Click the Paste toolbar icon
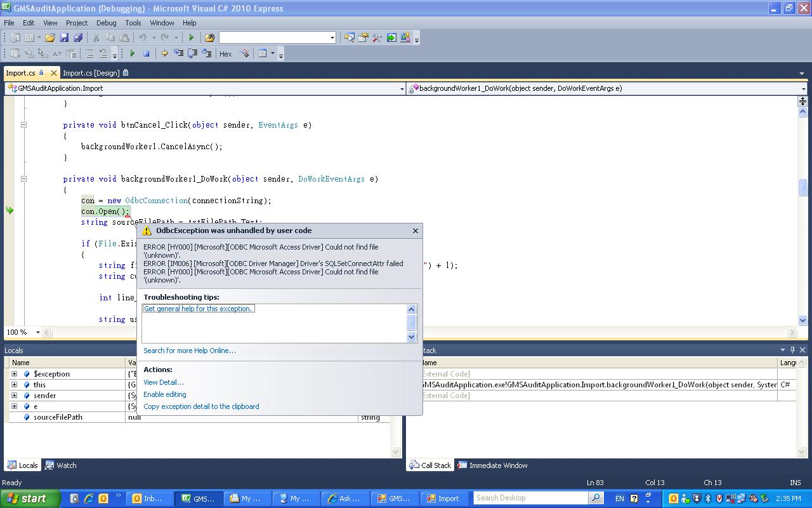Screen dimensions: 812x508 pos(124,37)
